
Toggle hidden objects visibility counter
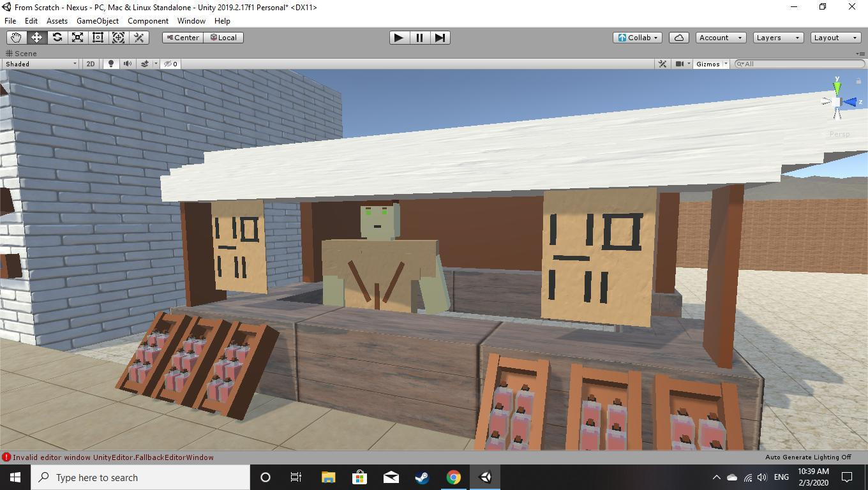[170, 64]
